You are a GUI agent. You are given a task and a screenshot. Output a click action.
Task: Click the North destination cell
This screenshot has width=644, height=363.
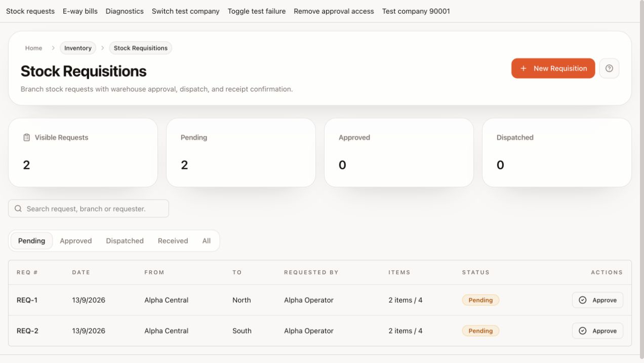point(241,300)
